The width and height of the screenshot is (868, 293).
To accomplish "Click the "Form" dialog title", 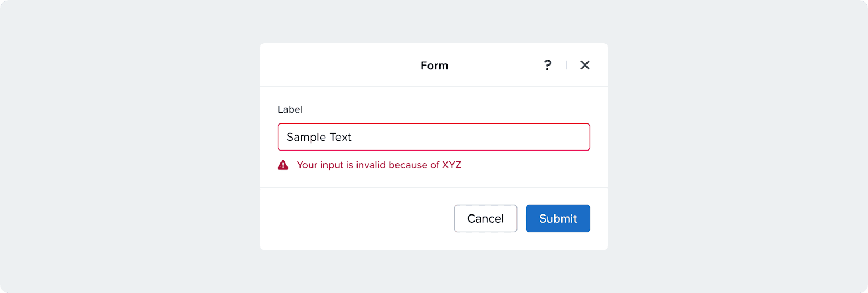I will point(434,66).
